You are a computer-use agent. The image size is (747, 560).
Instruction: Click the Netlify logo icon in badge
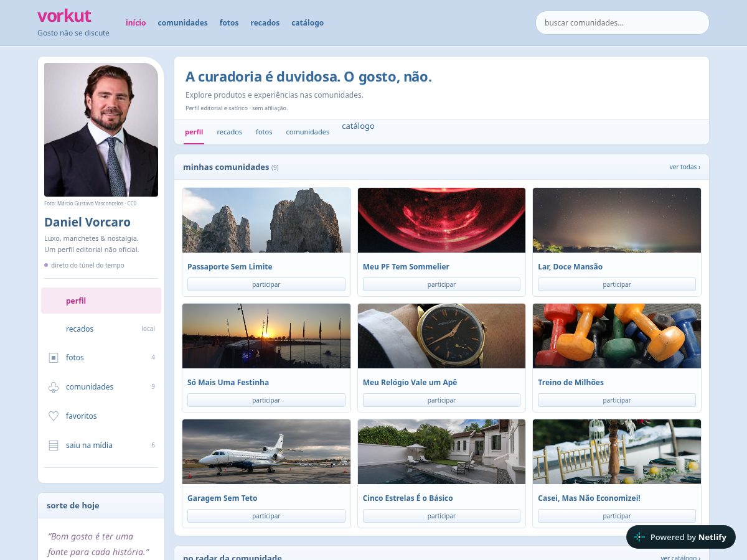pyautogui.click(x=639, y=537)
